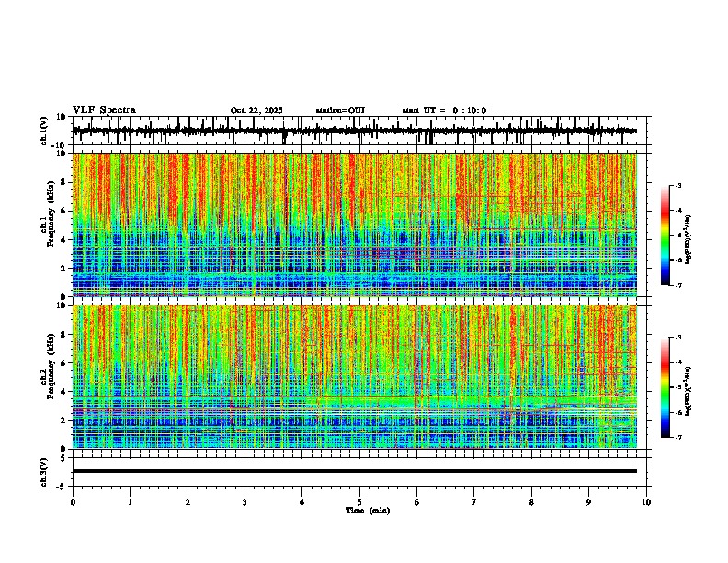Click the "VLF Spectra" plot title
Viewport: 728px width, 563px height.
(104, 110)
